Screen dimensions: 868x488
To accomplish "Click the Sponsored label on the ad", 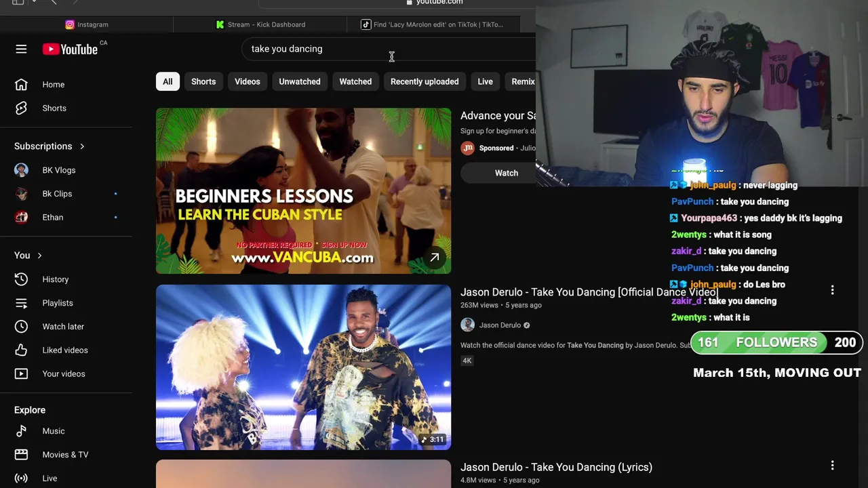I will [x=496, y=148].
